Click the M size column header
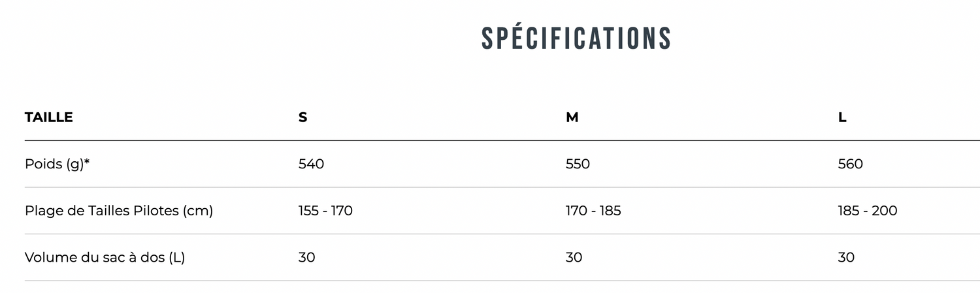 pyautogui.click(x=572, y=117)
